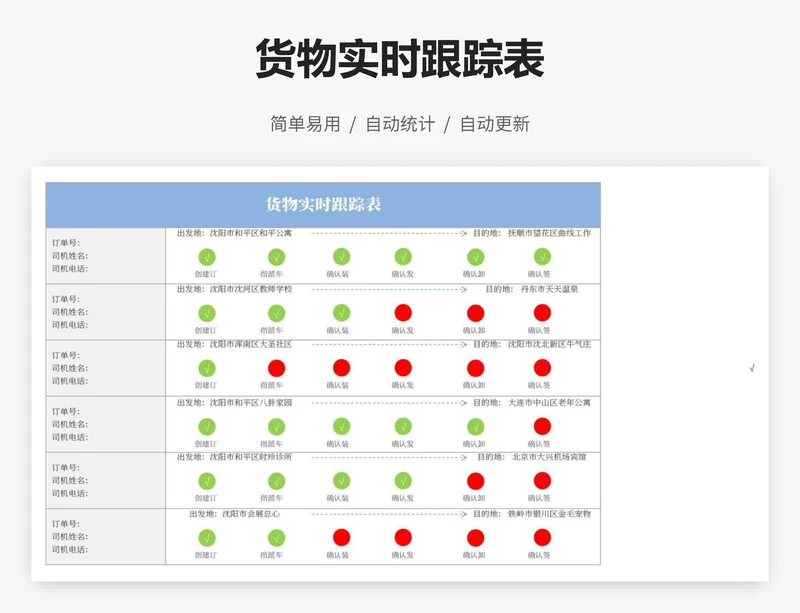
Task: Select the blue table header 货物实时跟踪表
Action: click(323, 205)
